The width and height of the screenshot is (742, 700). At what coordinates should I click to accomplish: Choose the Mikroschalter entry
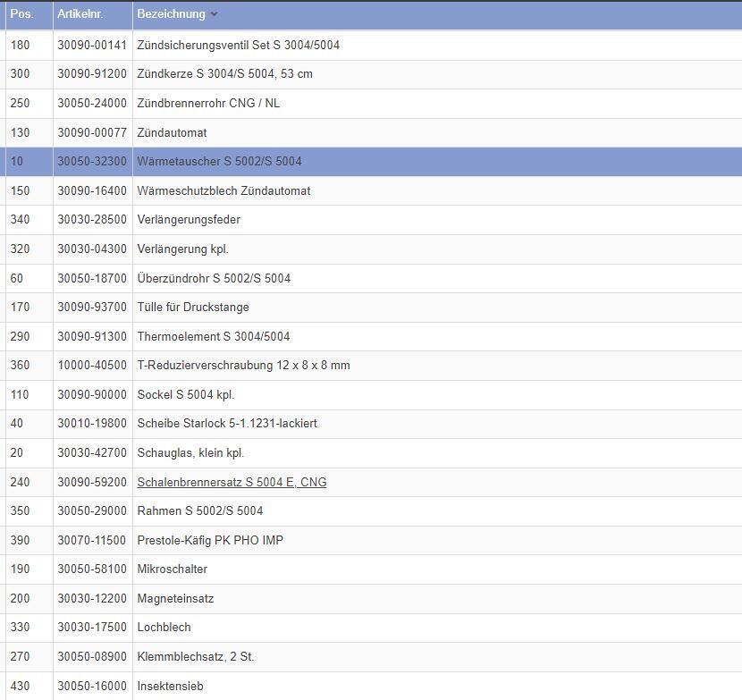[x=172, y=569]
